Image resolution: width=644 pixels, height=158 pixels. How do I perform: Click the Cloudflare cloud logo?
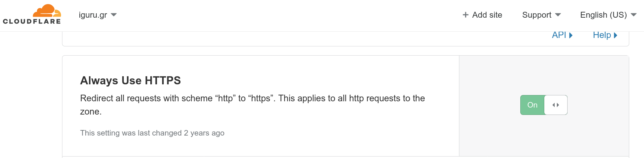[x=47, y=11]
